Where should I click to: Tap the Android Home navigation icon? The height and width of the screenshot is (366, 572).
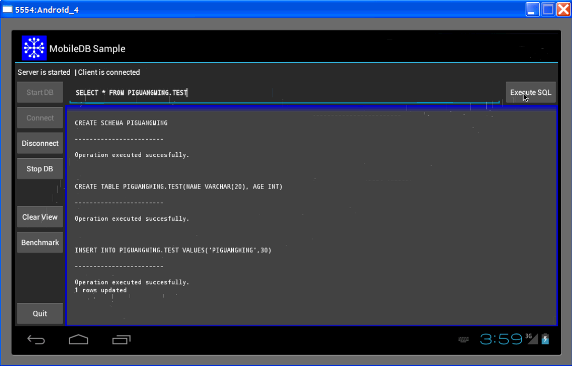click(x=78, y=339)
